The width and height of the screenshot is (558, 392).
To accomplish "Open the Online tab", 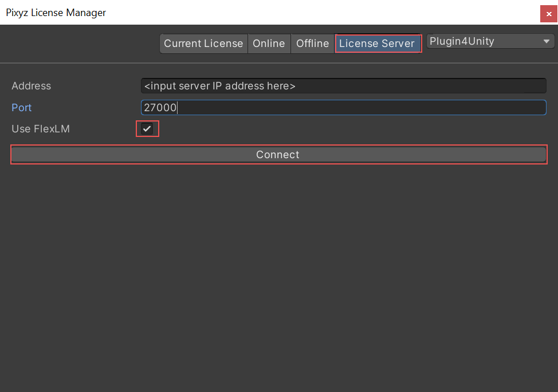I will pos(269,44).
